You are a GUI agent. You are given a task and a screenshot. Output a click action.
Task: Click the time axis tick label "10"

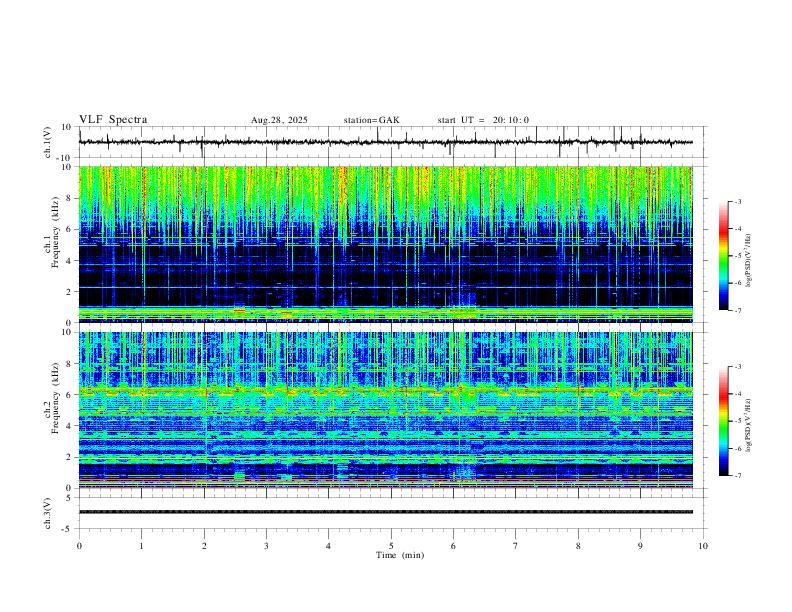click(703, 546)
